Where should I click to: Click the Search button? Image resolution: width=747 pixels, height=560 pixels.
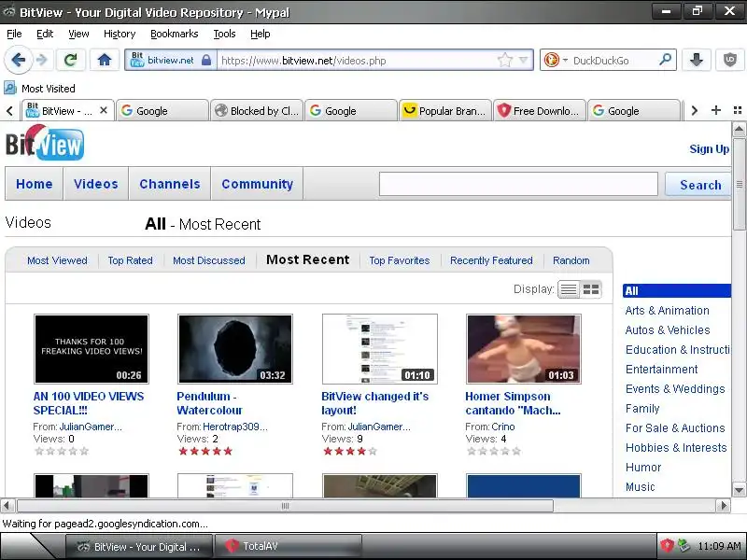click(x=698, y=184)
